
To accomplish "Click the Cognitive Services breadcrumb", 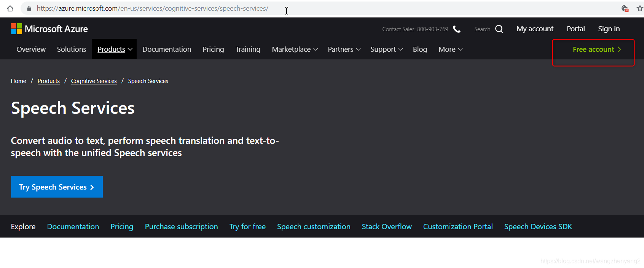I will click(x=94, y=81).
